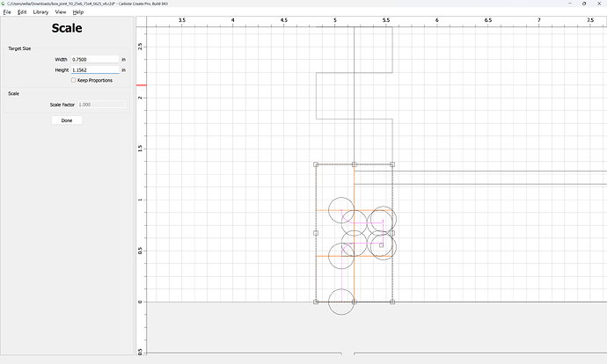Enable the Keep Proportions checkbox
Viewport: 607px width, 364px height.
tap(74, 80)
